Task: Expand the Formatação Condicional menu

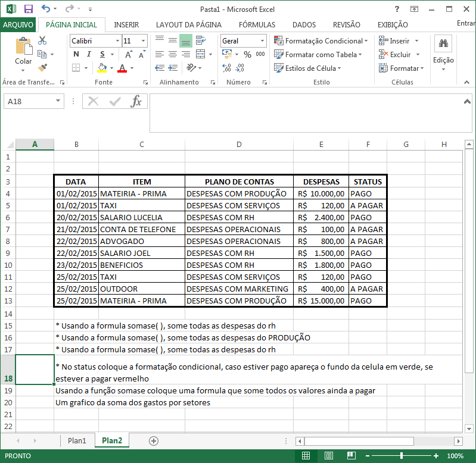Action: [x=321, y=40]
